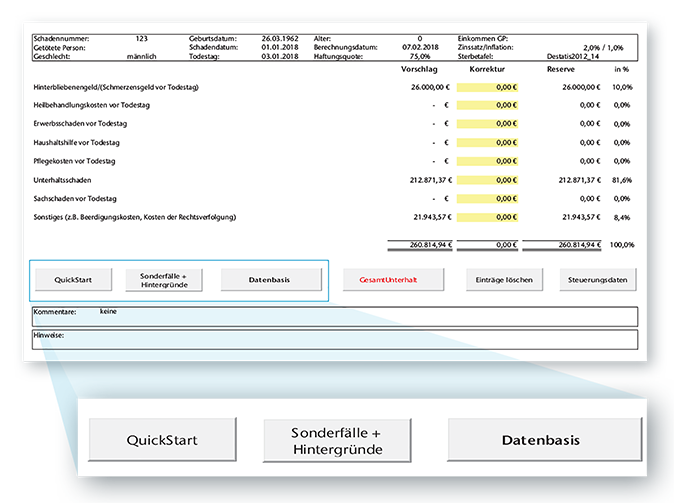
Task: Select the Korrektur field for Hinterbliebenengeld
Action: click(491, 87)
